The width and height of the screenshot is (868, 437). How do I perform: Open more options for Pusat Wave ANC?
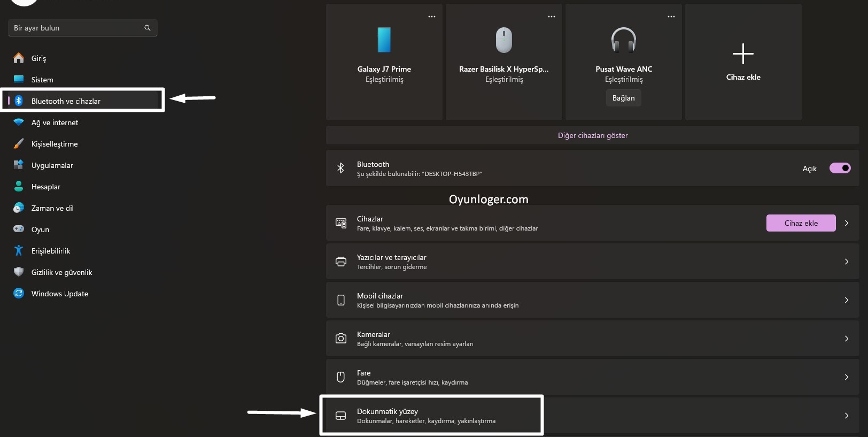tap(671, 17)
